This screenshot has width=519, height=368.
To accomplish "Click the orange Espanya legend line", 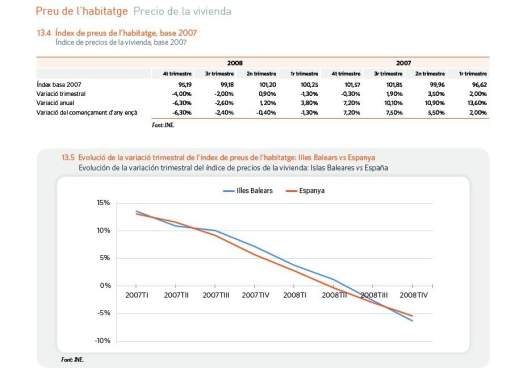I will pos(291,191).
